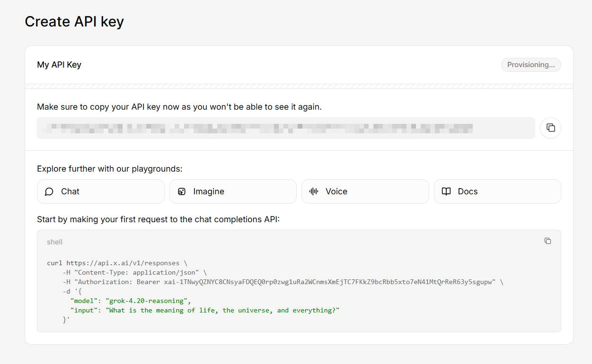Select the chat bubble icon on the Chat card

49,191
